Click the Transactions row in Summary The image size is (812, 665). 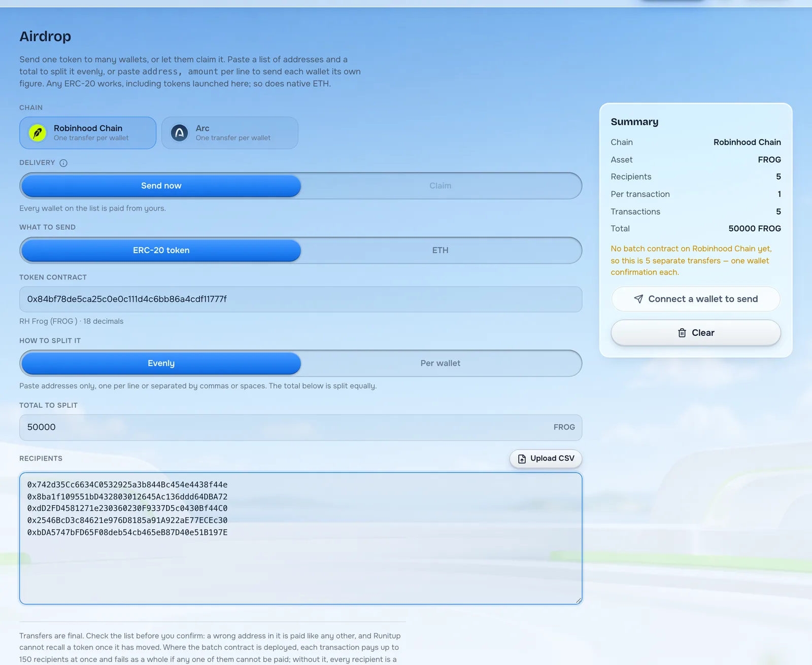pyautogui.click(x=696, y=212)
